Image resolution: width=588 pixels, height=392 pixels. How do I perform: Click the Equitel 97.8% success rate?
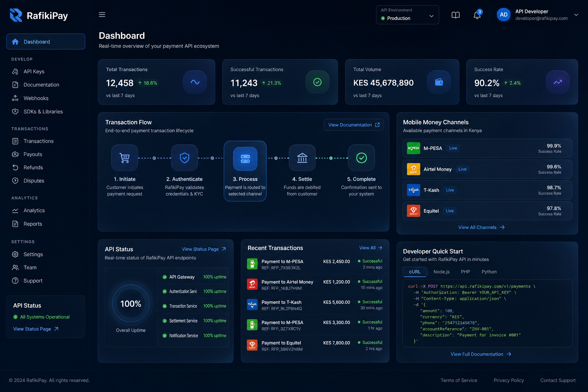tap(554, 208)
